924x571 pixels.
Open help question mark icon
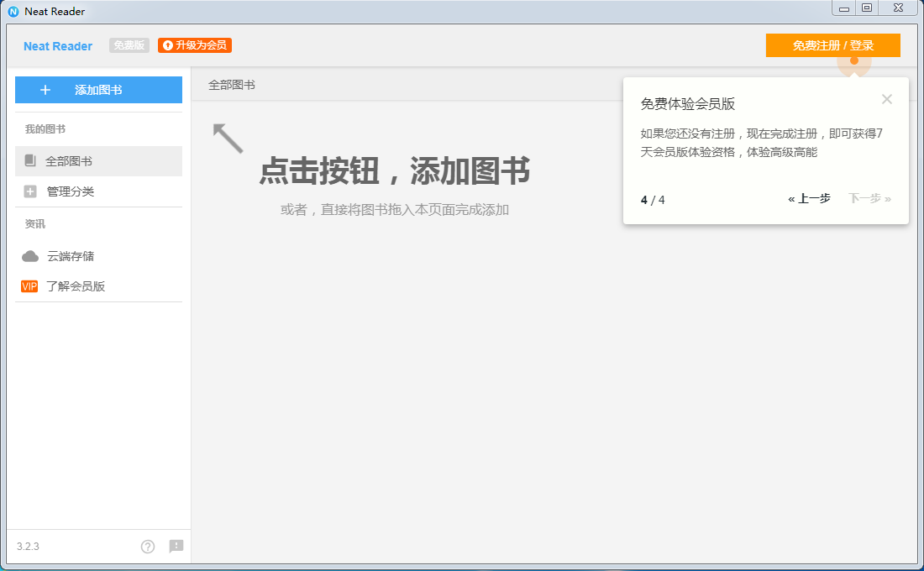tap(148, 547)
